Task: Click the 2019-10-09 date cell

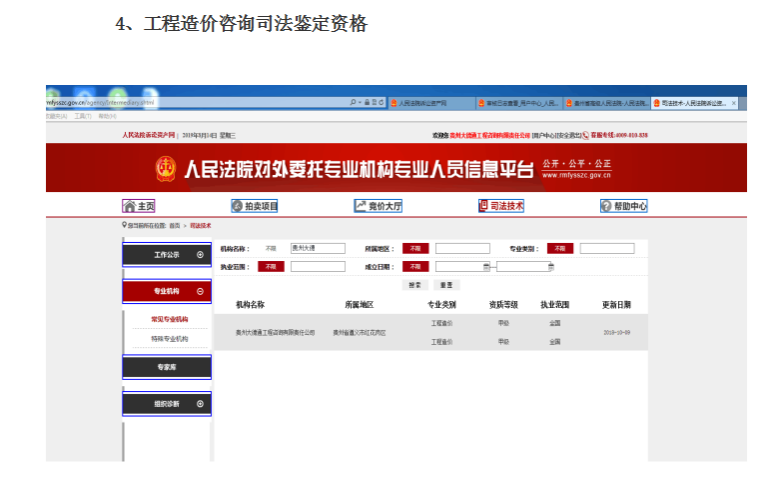Action: click(617, 333)
